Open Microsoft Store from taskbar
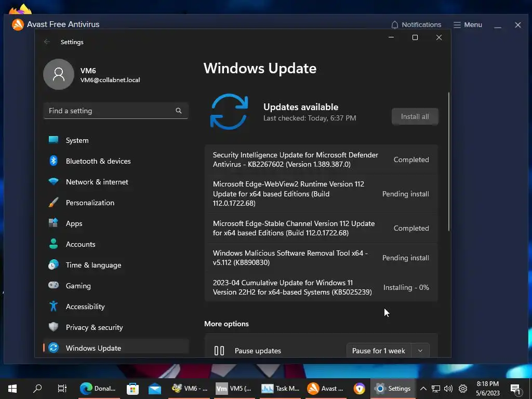The image size is (532, 399). tap(132, 389)
